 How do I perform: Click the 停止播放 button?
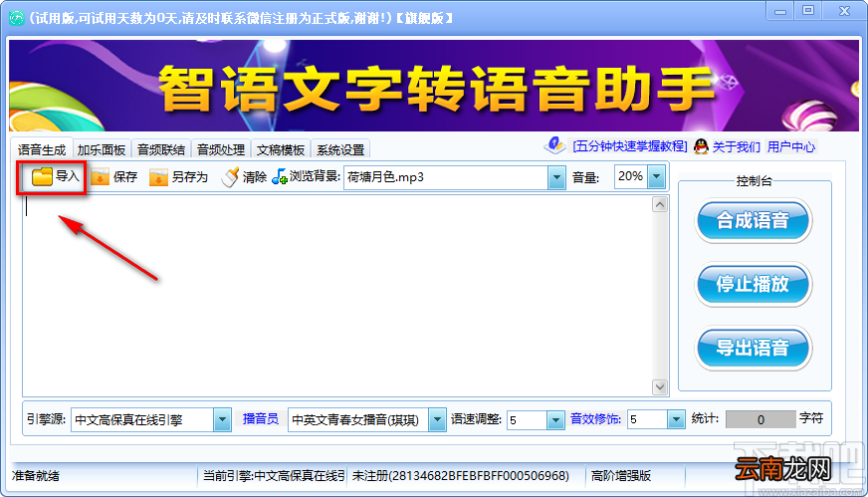[x=753, y=284]
